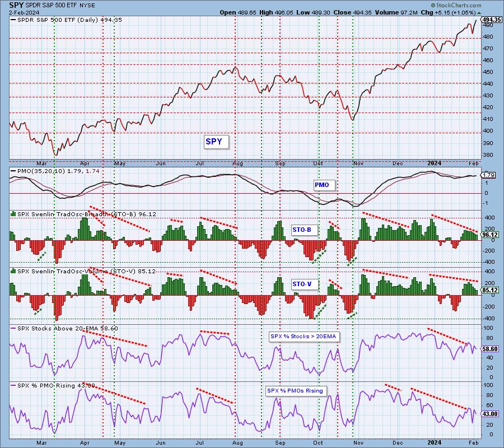
Task: Click the 2024 label on the bottom time axis
Action: click(x=434, y=442)
